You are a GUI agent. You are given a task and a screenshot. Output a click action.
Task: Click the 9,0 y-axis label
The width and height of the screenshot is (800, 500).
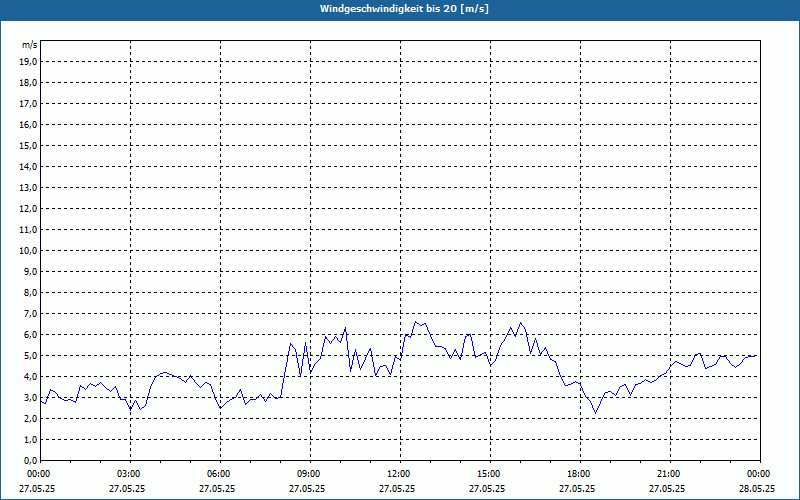coord(30,271)
